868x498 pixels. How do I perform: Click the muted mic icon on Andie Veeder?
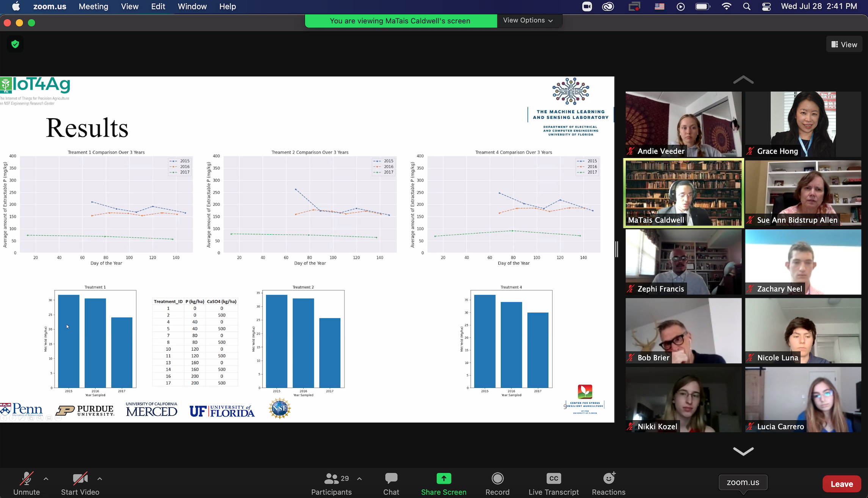click(x=630, y=151)
